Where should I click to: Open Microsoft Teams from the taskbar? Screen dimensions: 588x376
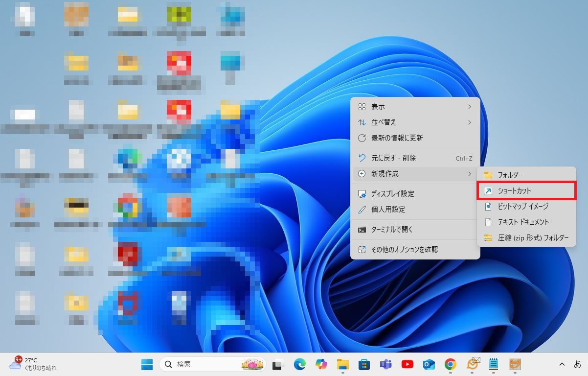[385, 364]
